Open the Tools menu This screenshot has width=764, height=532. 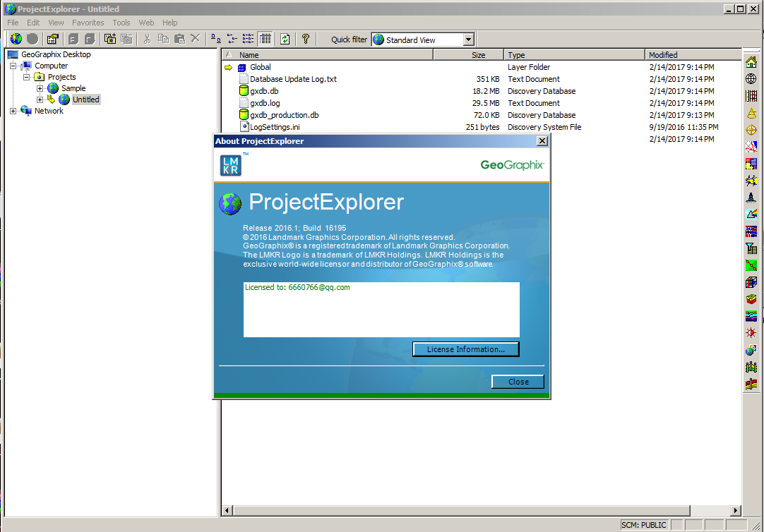[121, 23]
